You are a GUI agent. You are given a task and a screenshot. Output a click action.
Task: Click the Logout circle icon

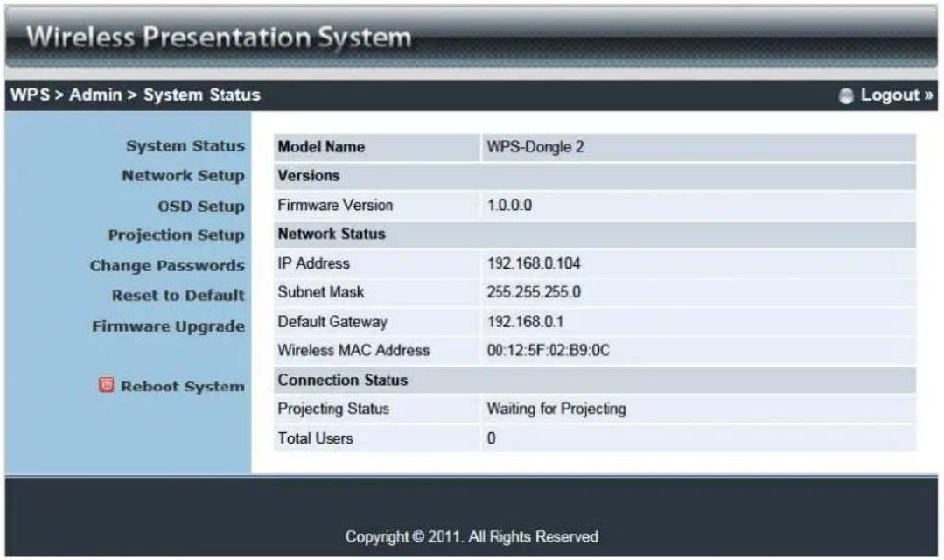846,95
